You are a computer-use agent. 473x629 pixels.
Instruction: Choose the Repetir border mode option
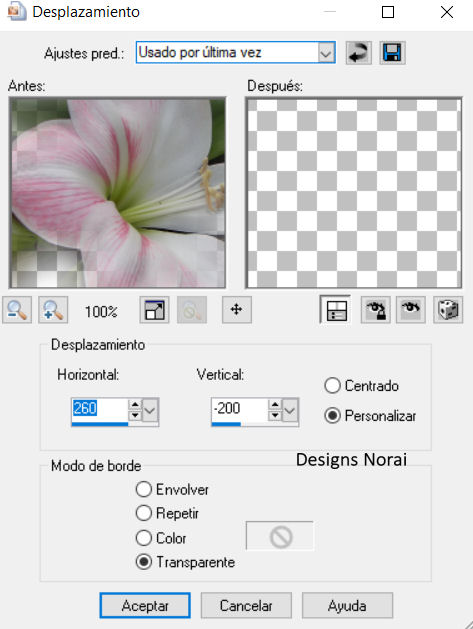(144, 513)
